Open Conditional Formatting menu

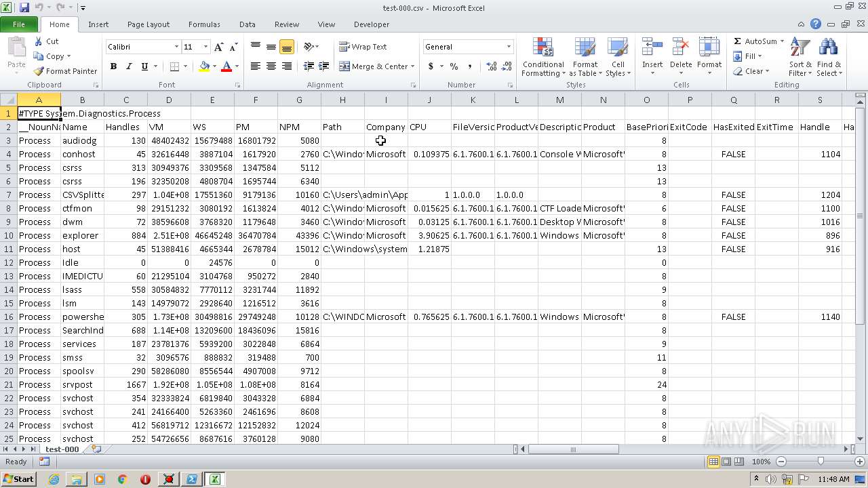(x=543, y=58)
